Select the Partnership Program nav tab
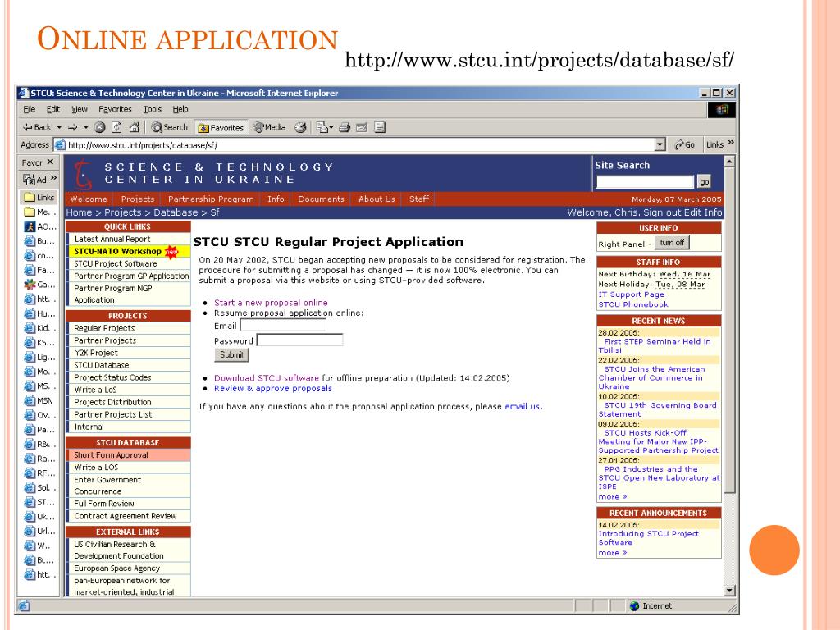 [211, 199]
